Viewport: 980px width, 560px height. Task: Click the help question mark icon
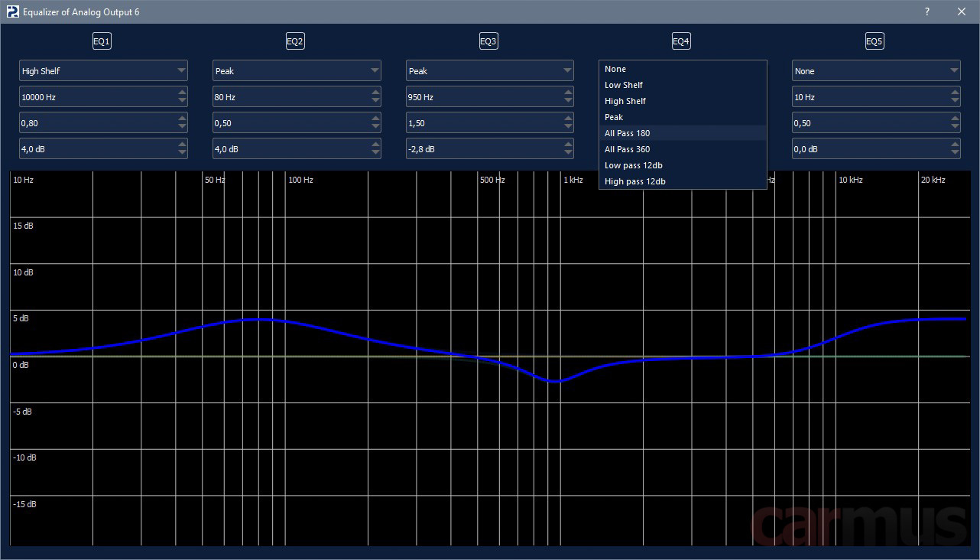pyautogui.click(x=927, y=11)
